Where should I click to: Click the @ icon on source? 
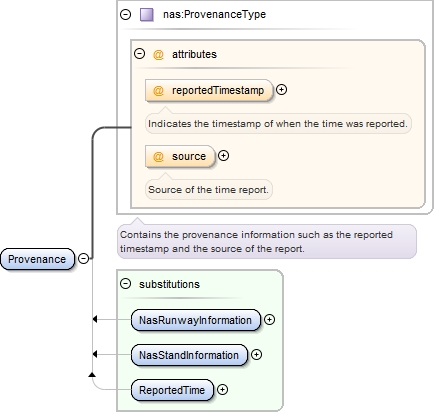(x=158, y=156)
